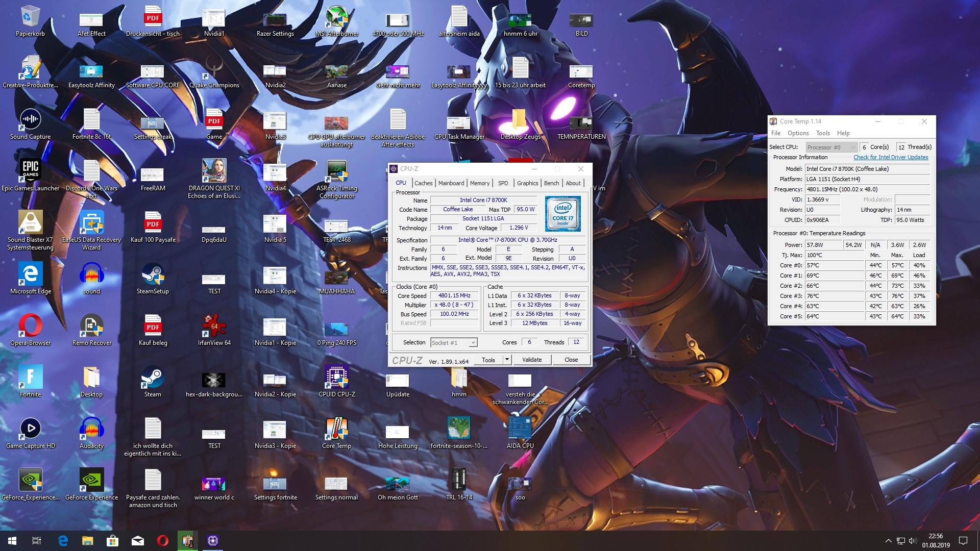Click the Validate button in CPU-Z
The width and height of the screenshot is (980, 551).
531,360
